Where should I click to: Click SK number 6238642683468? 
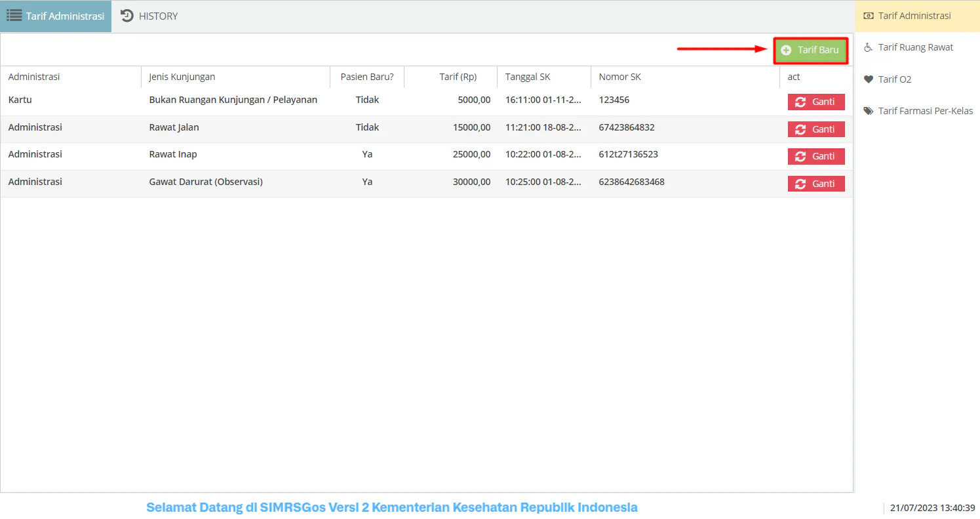point(631,182)
